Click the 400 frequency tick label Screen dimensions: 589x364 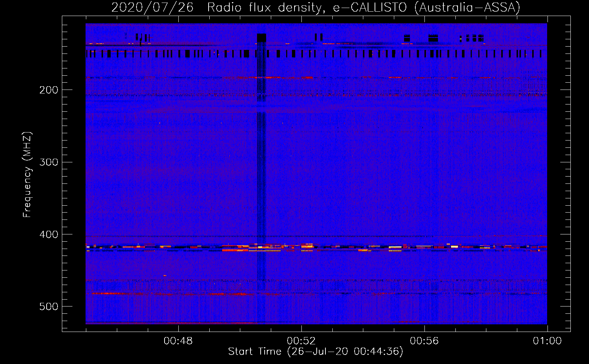click(49, 234)
